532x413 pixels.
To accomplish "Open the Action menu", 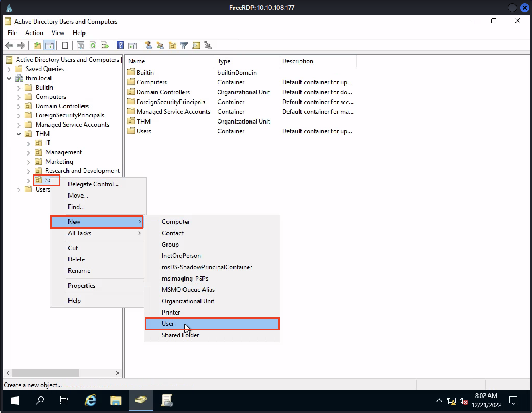I will tap(34, 33).
